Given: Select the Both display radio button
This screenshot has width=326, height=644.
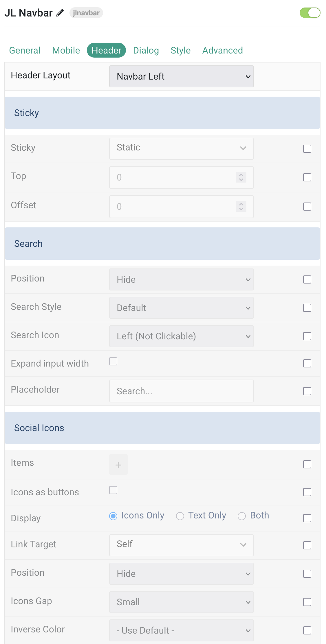Looking at the screenshot, I should pyautogui.click(x=242, y=516).
